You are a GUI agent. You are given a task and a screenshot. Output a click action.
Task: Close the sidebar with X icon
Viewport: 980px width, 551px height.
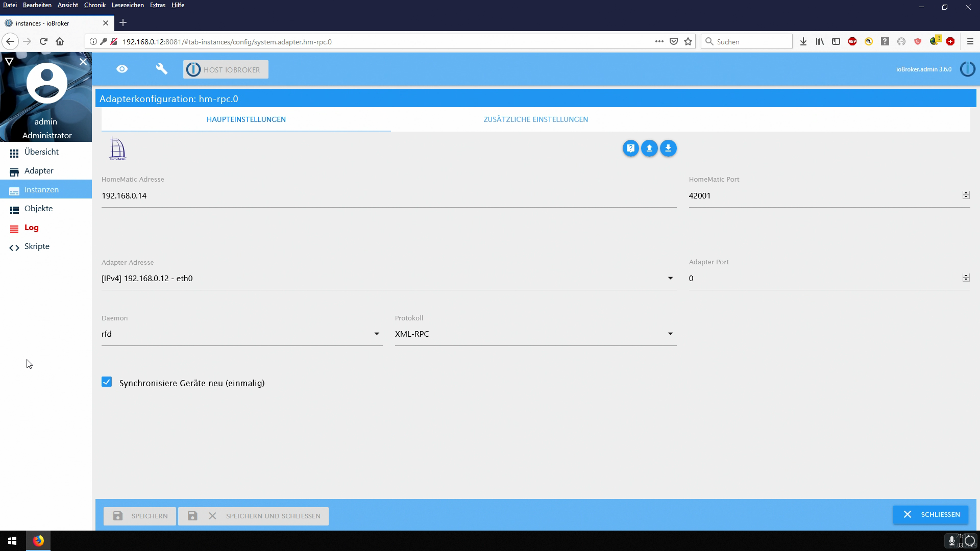tap(83, 62)
